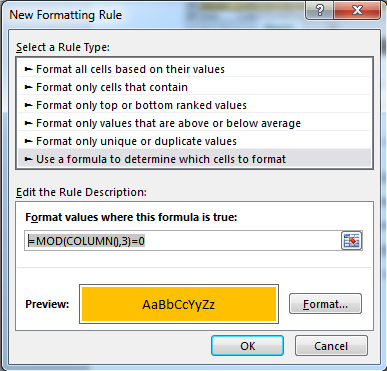Viewport: 387px width, 371px height.
Task: Choose 'Format only cells that contain' rule type
Action: pos(194,87)
